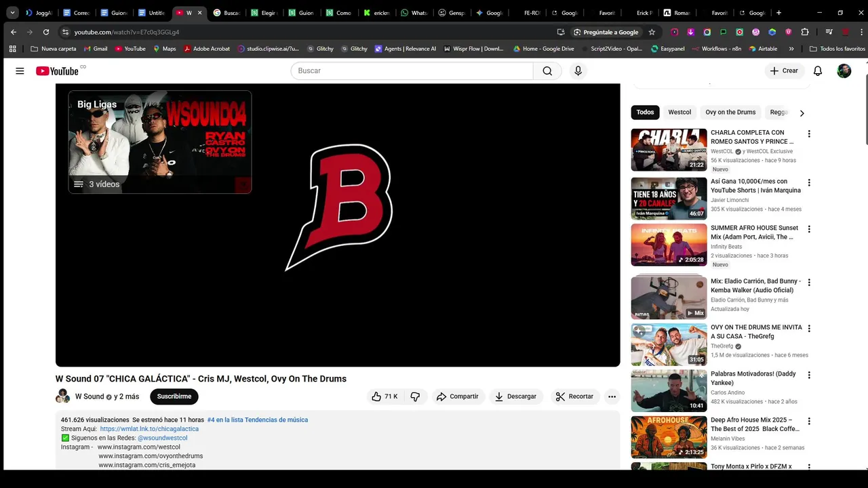Open the Afrohouse 2025 mix thumbnail
This screenshot has width=868, height=488.
pyautogui.click(x=669, y=437)
